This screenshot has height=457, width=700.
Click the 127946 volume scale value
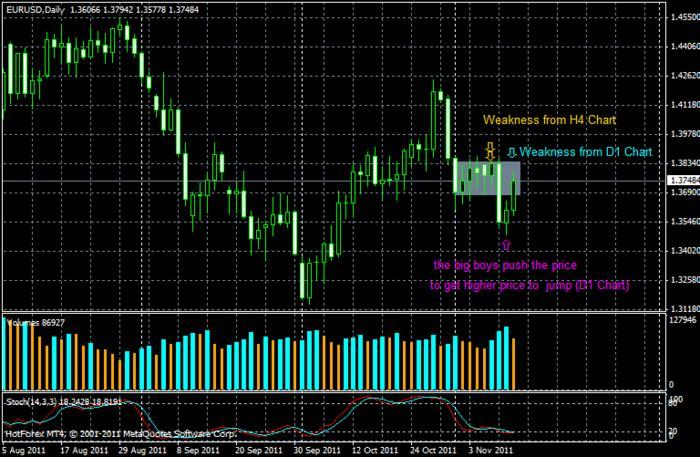pos(683,320)
